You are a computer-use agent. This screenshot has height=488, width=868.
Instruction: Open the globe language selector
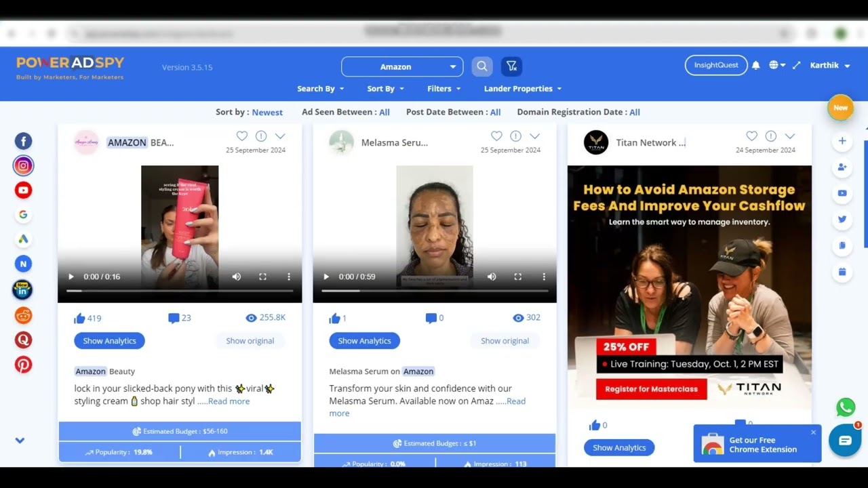point(777,65)
